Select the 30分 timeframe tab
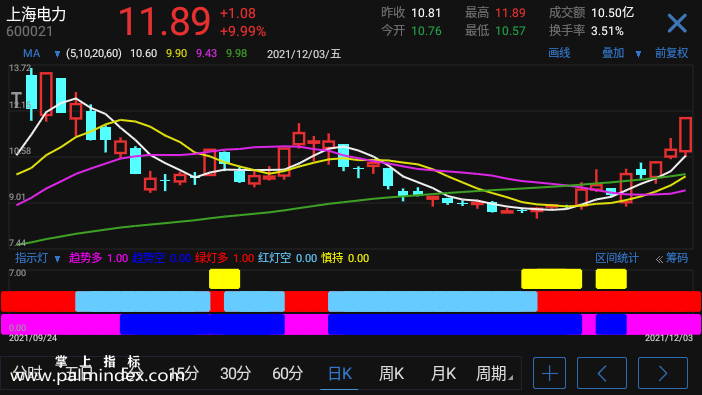 pyautogui.click(x=235, y=373)
